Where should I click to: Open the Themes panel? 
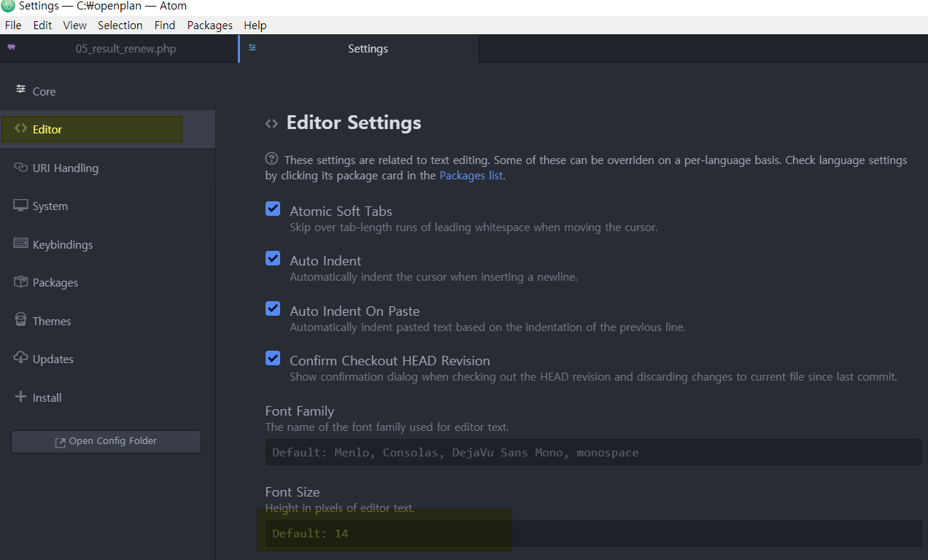[x=107, y=321]
